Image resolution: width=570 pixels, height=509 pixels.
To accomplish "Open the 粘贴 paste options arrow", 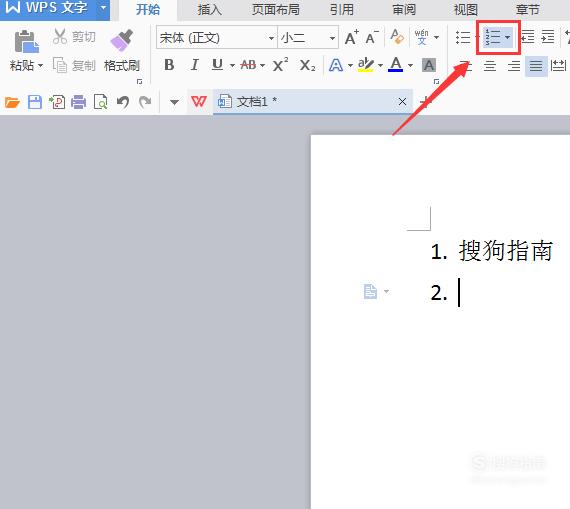I will tap(41, 66).
